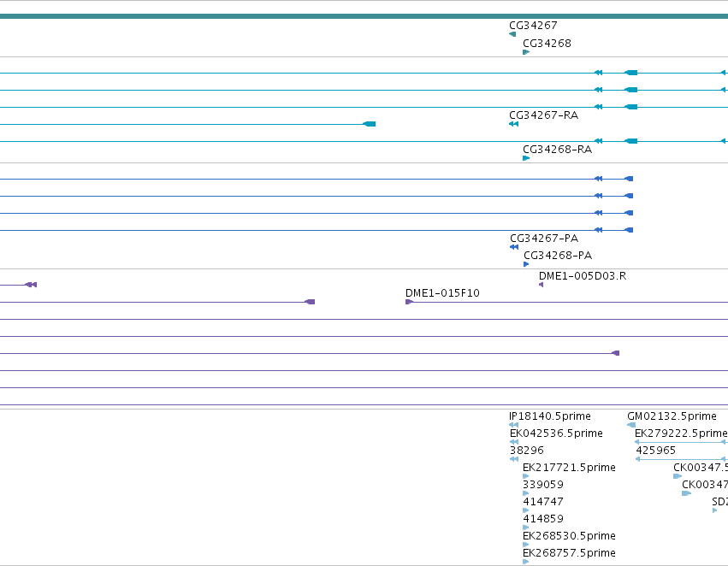This screenshot has width=728, height=566.
Task: Select the 414859 arrow glyph
Action: coord(525,528)
